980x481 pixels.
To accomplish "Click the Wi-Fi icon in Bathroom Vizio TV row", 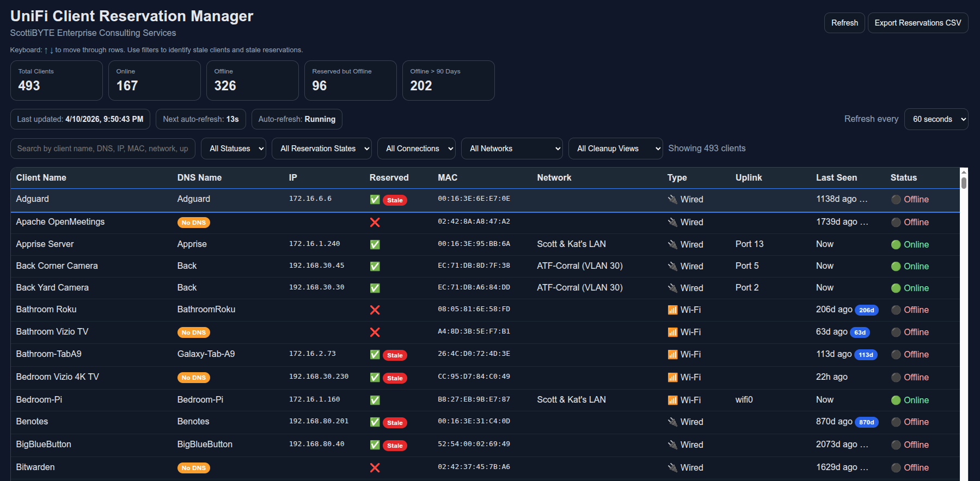I will 672,332.
